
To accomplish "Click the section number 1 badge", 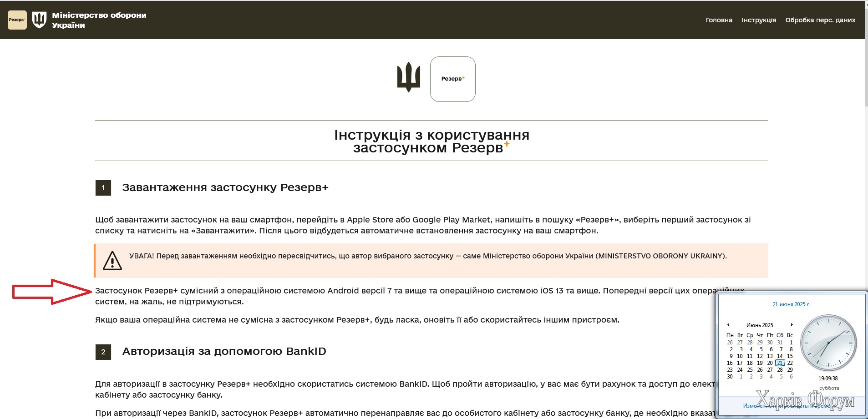I will (103, 188).
